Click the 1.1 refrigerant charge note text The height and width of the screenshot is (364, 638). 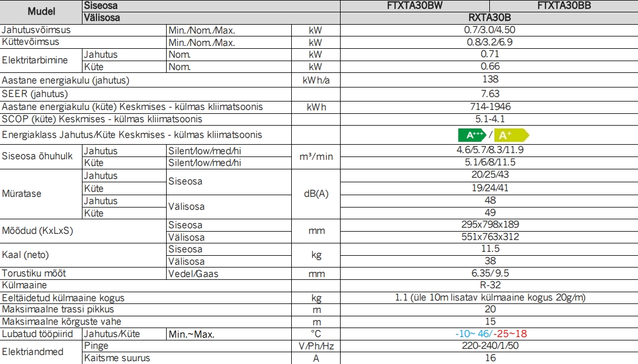point(490,298)
